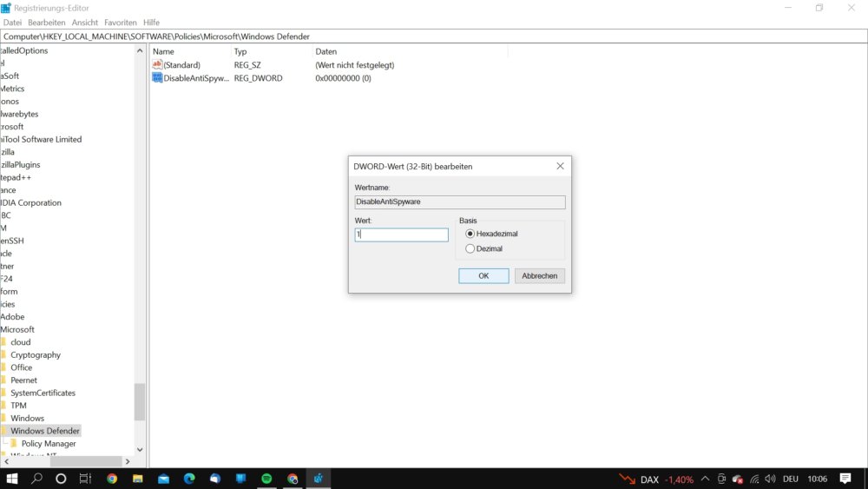Select the tepad++ tree entry
The width and height of the screenshot is (868, 489).
[16, 178]
